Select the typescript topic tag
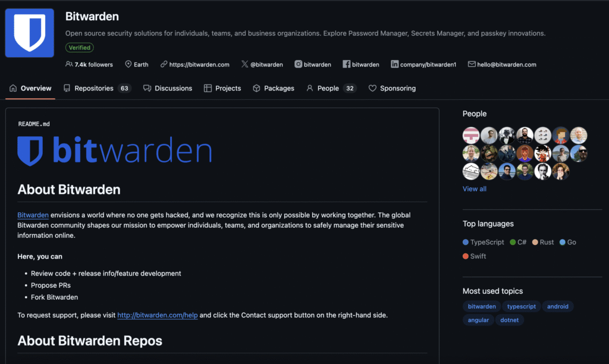609x364 pixels. (521, 306)
